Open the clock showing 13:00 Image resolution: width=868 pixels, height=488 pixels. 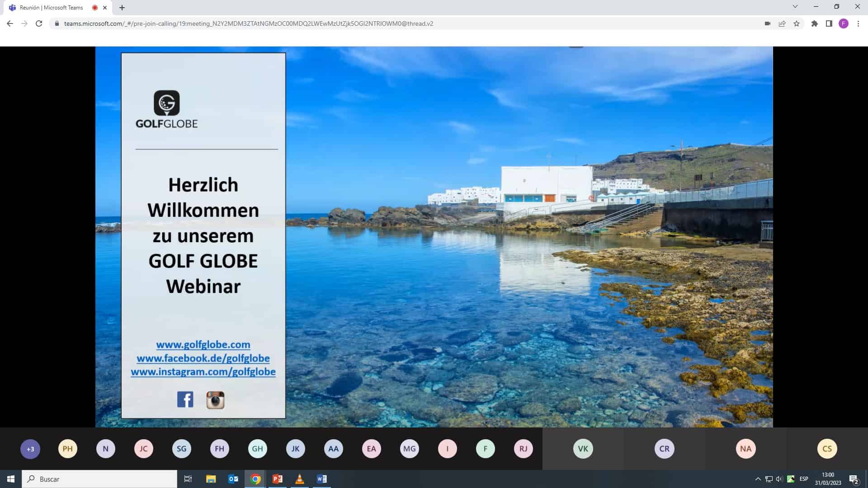pyautogui.click(x=828, y=479)
